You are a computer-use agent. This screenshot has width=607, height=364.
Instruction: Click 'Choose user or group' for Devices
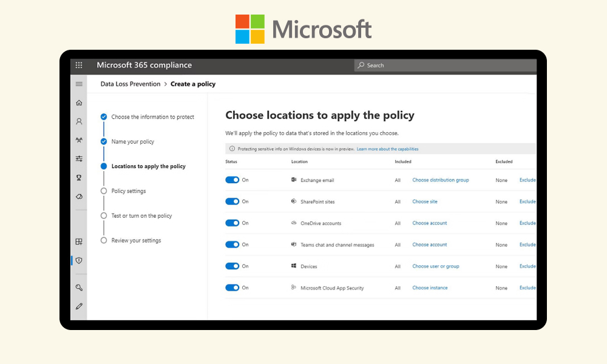point(435,266)
